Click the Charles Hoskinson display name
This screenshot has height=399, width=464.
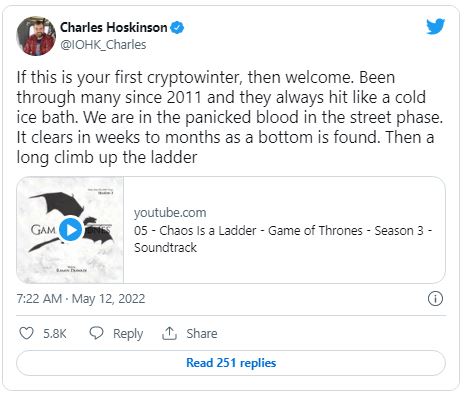113,27
